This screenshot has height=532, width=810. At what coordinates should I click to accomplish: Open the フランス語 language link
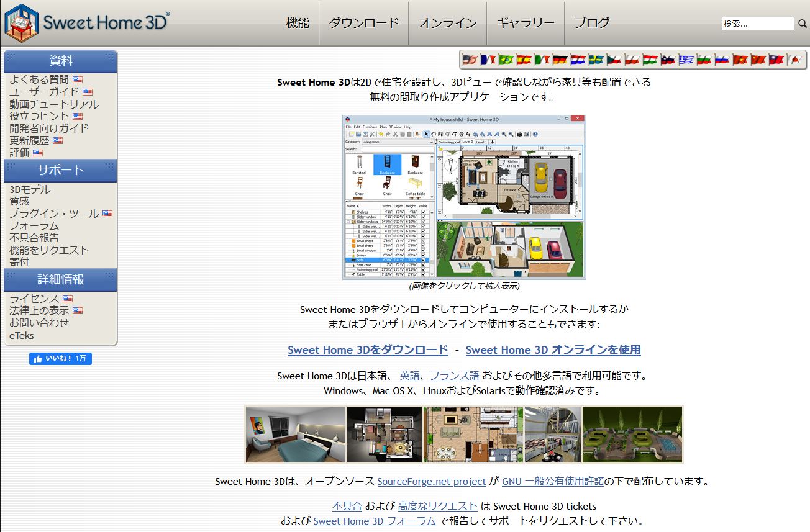tap(455, 376)
